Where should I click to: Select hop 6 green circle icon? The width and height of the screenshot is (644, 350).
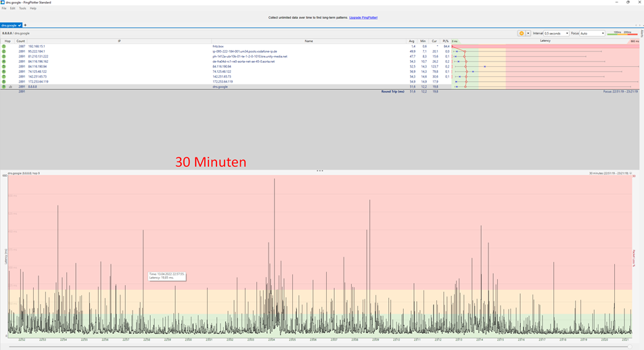(x=4, y=72)
